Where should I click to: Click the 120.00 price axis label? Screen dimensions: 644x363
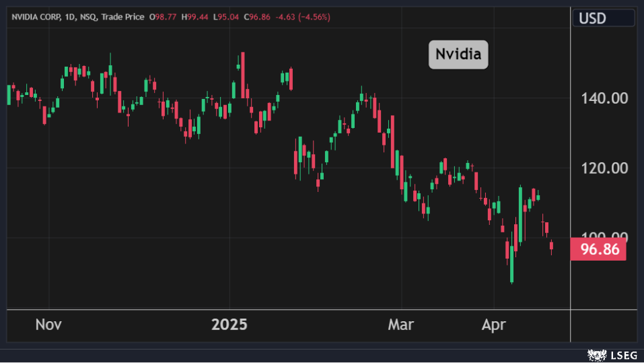604,168
